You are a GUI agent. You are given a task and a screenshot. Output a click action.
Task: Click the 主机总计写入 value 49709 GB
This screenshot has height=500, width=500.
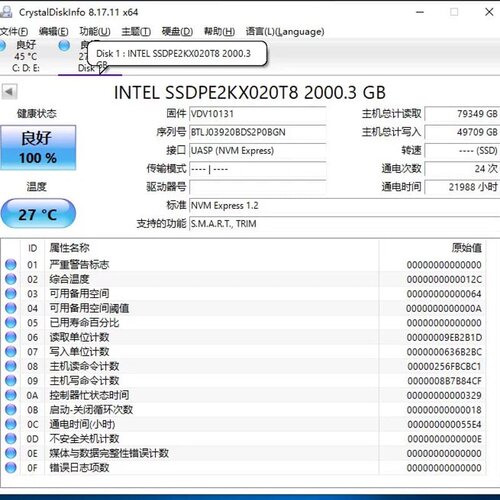462,132
